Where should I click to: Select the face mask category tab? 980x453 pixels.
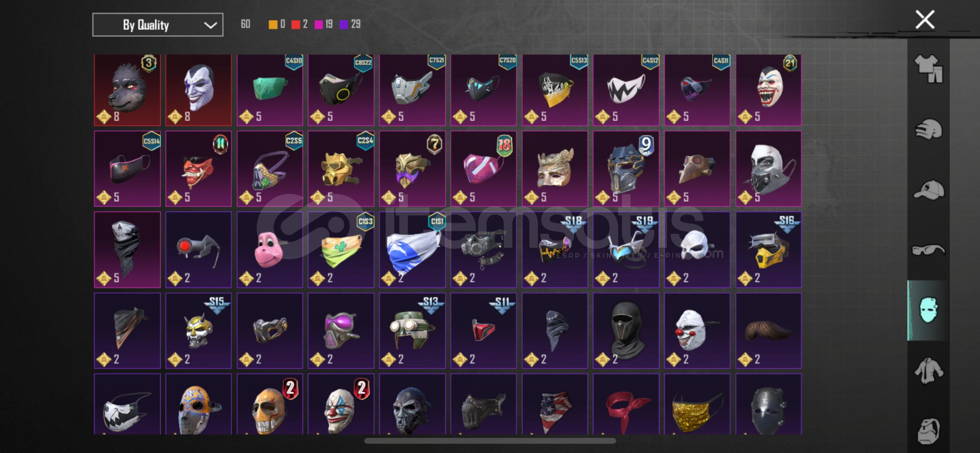coord(928,310)
